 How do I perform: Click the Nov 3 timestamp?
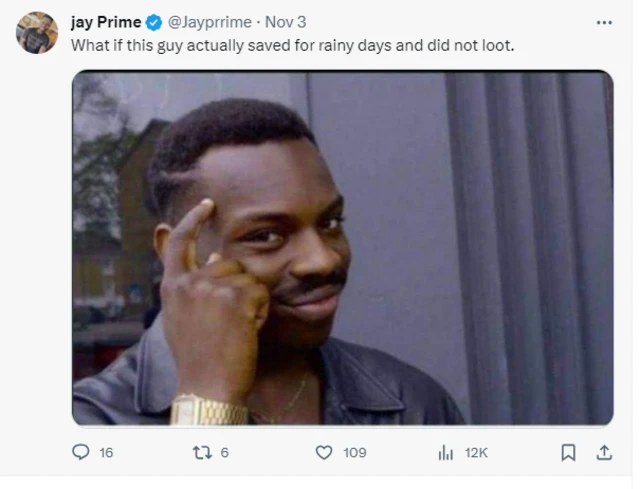tap(285, 22)
